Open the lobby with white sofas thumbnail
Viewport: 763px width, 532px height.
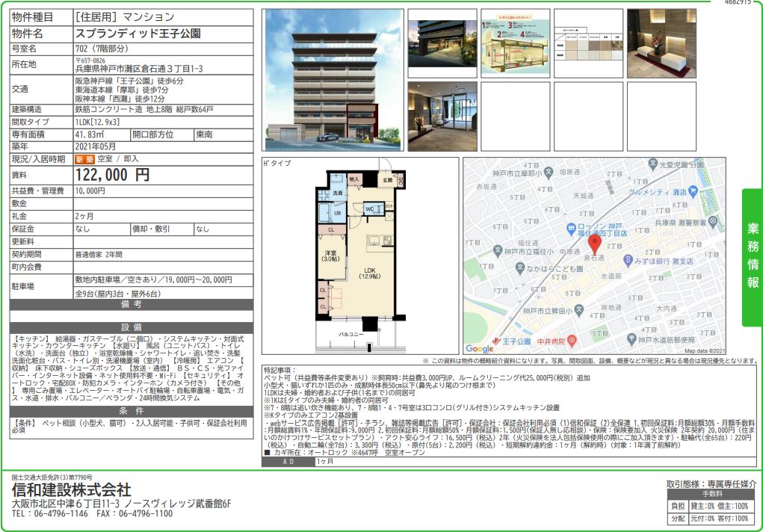[x=662, y=43]
